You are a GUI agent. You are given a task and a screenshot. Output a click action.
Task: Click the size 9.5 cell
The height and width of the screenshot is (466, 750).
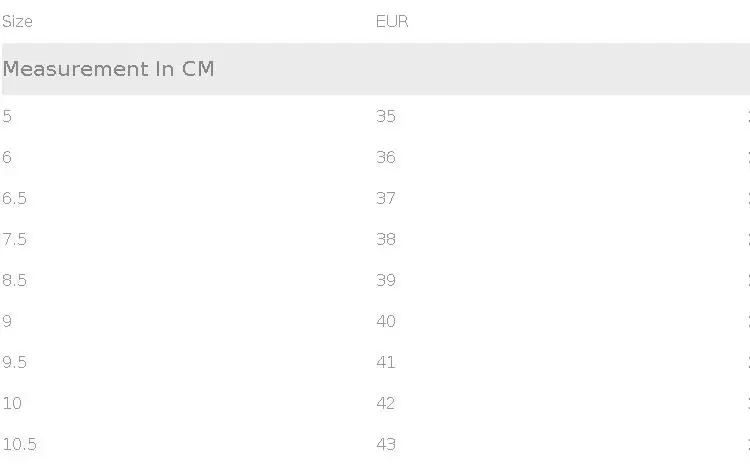tap(14, 362)
